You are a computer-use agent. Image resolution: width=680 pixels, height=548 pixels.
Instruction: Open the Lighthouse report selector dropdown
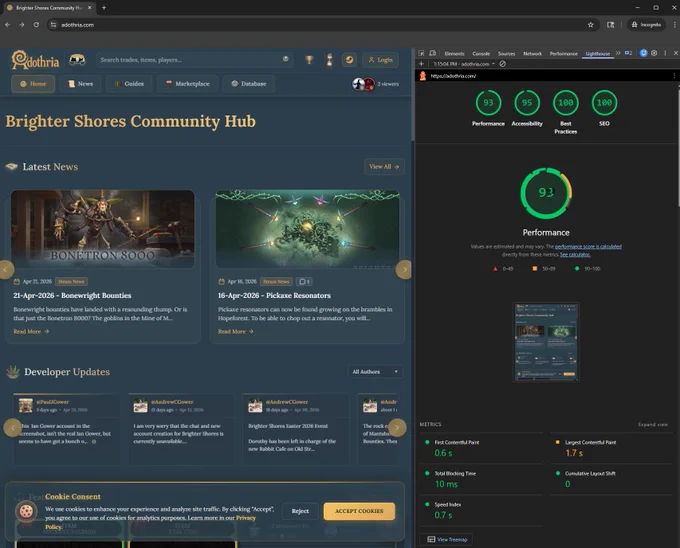(464, 64)
